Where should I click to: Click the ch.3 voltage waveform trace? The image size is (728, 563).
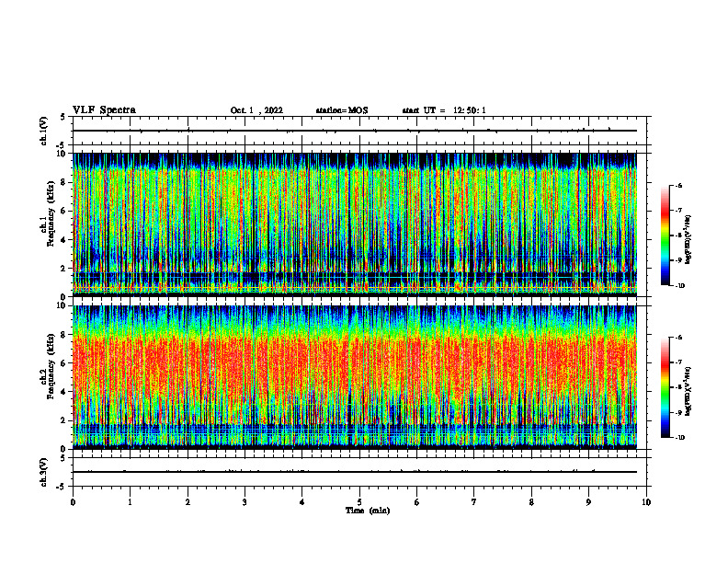pos(355,472)
